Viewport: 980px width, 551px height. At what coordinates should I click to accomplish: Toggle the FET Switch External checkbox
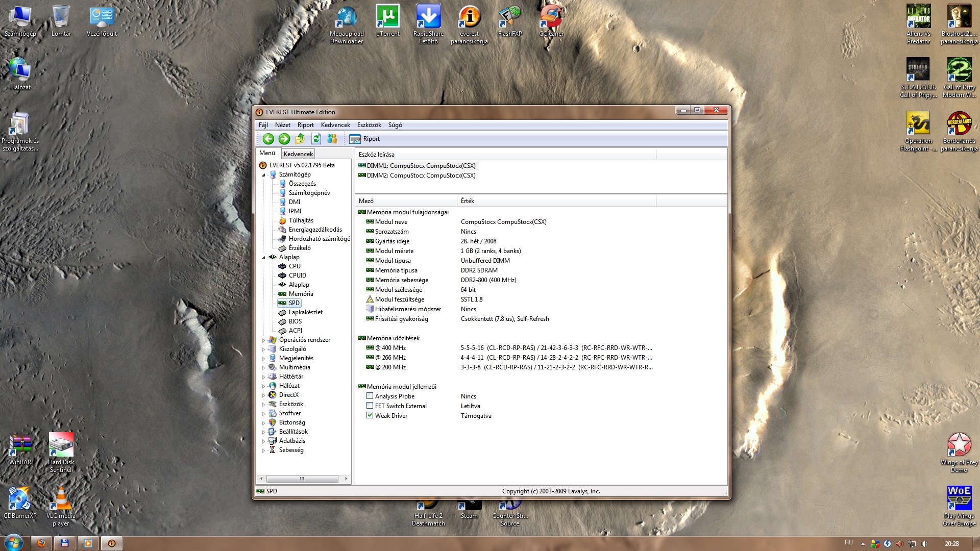(370, 406)
